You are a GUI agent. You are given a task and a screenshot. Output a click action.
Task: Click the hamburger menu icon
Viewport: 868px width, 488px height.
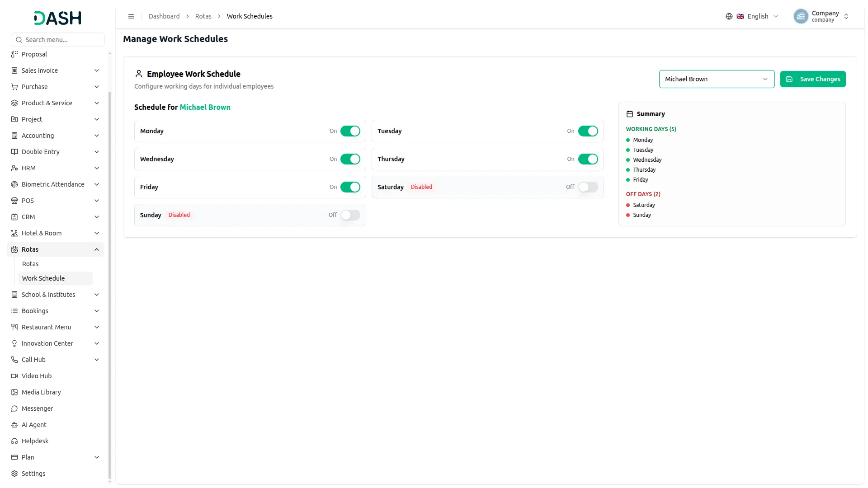pyautogui.click(x=131, y=16)
